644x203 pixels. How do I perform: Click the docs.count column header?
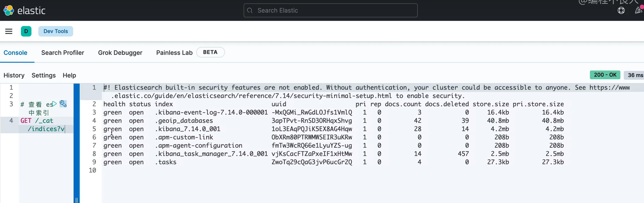click(403, 104)
